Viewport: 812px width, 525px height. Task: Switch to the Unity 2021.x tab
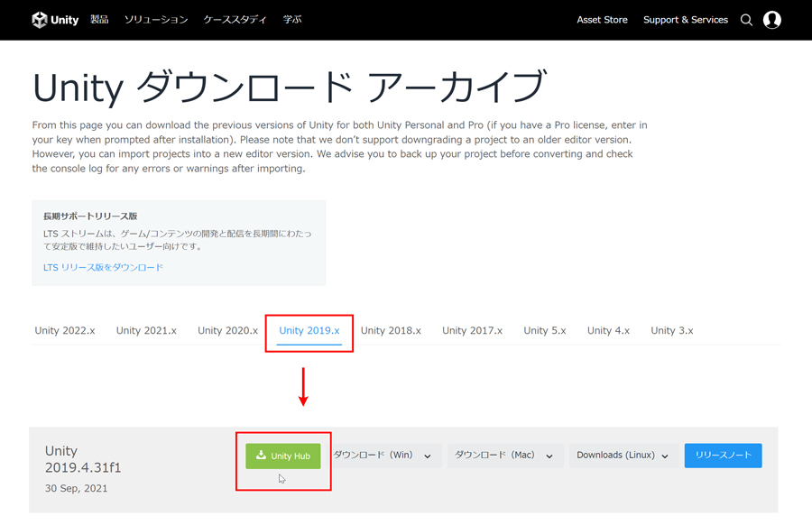[x=146, y=331]
